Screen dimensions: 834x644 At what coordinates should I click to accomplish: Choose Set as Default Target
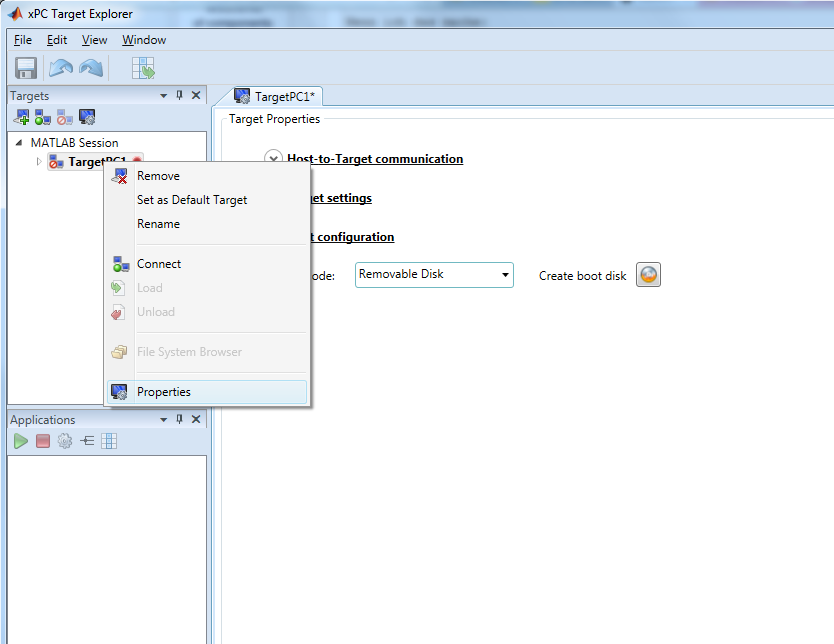coord(207,200)
